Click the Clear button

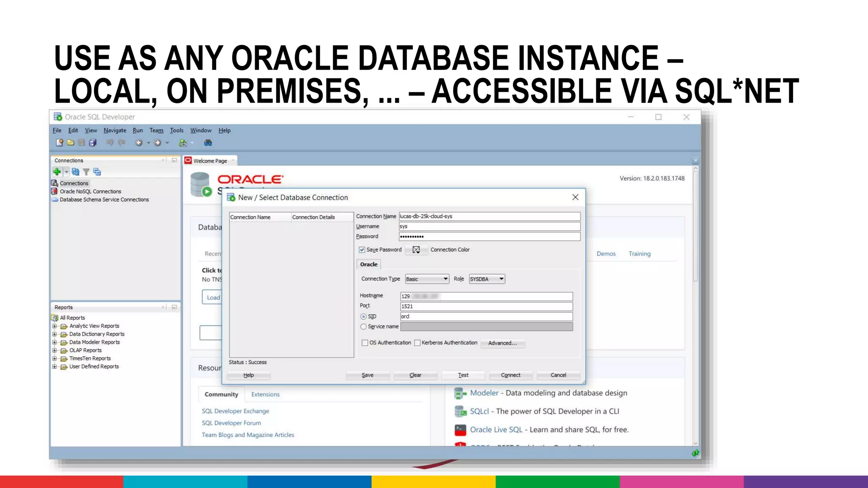(415, 375)
